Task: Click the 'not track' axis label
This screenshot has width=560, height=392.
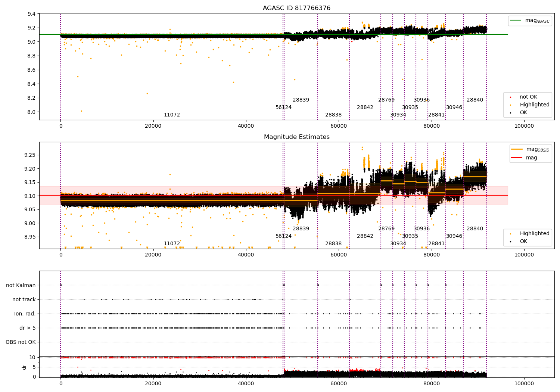Action: click(24, 300)
